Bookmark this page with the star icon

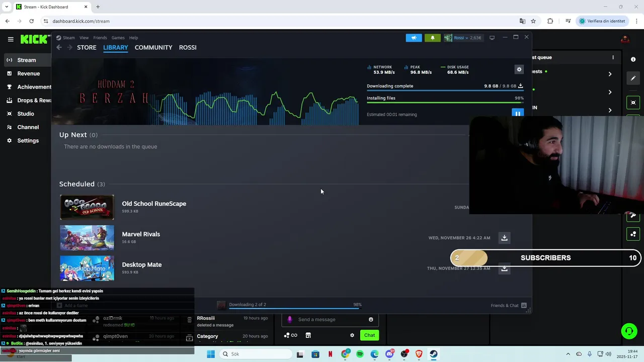coord(533,21)
